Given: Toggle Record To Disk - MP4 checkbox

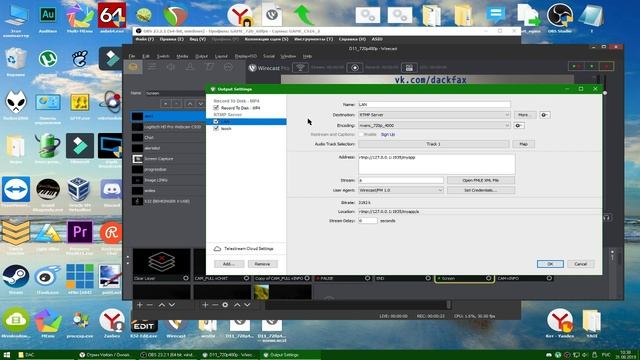Looking at the screenshot, I should pos(216,108).
